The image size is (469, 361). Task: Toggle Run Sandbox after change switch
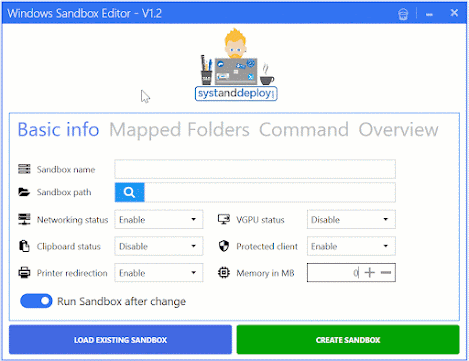36,301
